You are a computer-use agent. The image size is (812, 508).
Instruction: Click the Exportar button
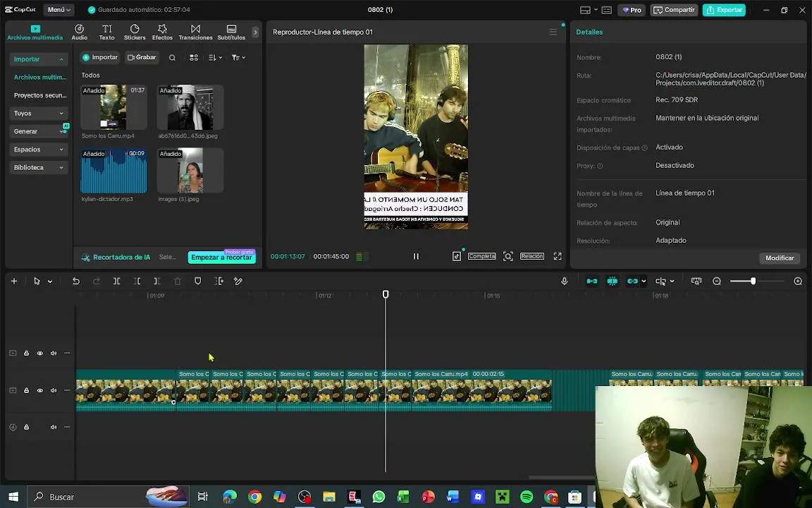724,10
